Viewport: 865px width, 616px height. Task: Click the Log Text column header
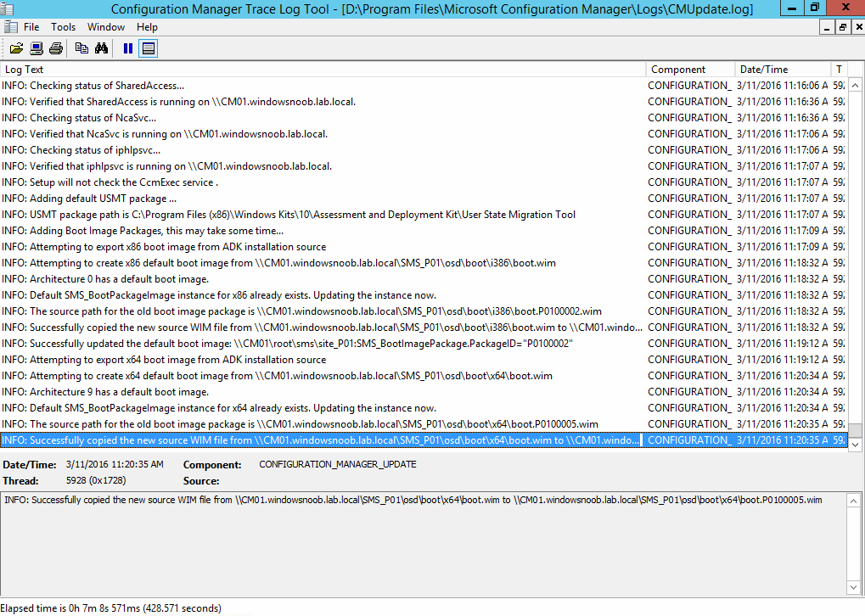[323, 70]
